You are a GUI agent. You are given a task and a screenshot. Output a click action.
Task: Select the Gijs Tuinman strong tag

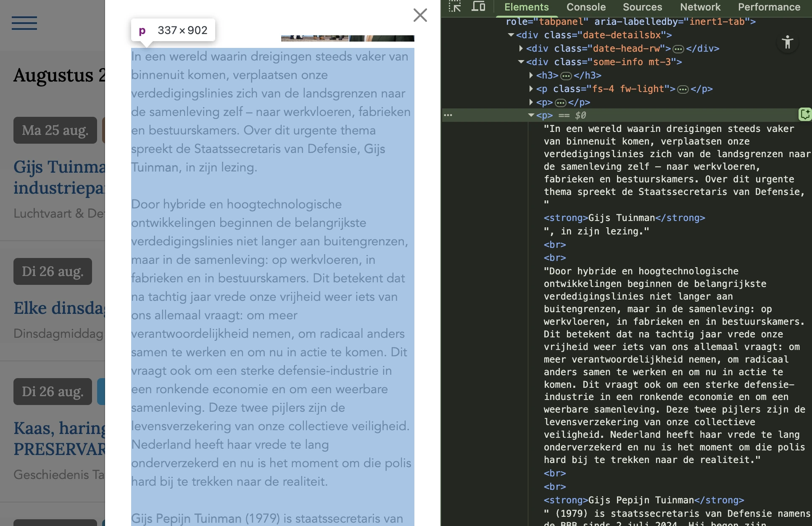624,218
